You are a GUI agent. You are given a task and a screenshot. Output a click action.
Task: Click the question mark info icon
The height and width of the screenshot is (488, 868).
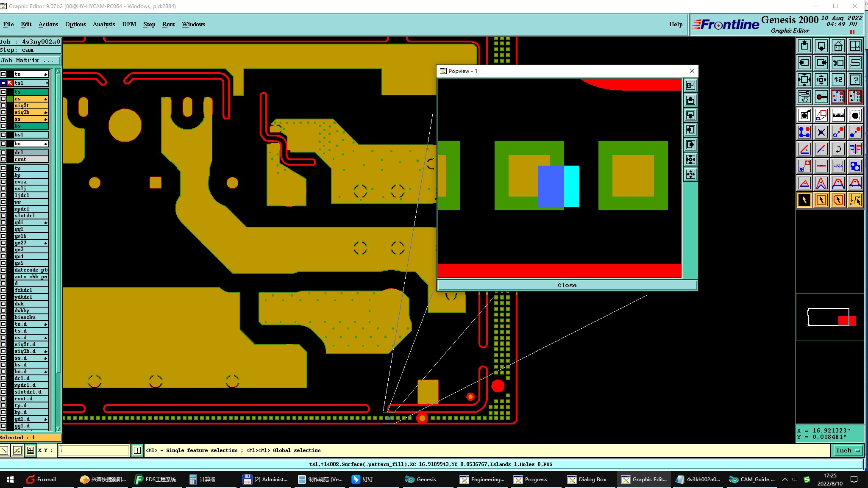[855, 80]
